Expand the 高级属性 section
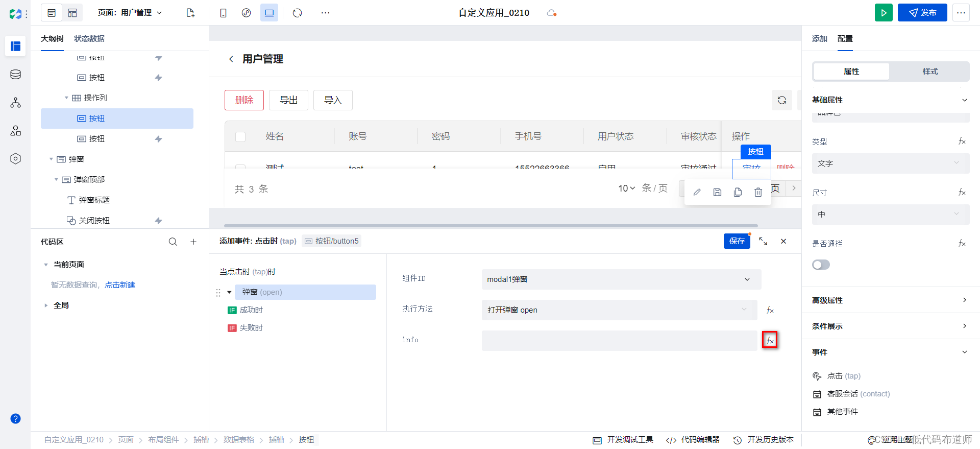 tap(964, 300)
